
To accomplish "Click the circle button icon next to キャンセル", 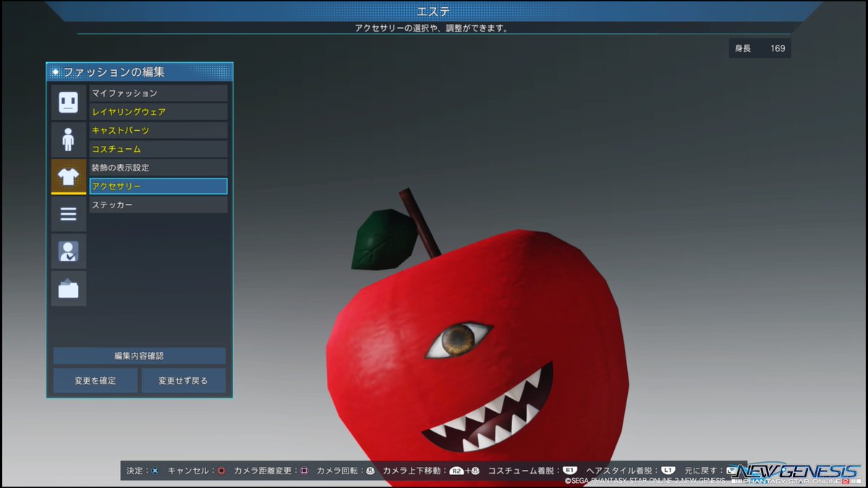I will [x=221, y=471].
